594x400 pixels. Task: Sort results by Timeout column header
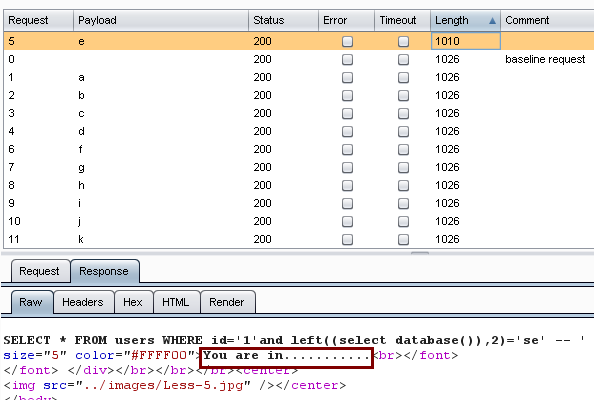(402, 20)
